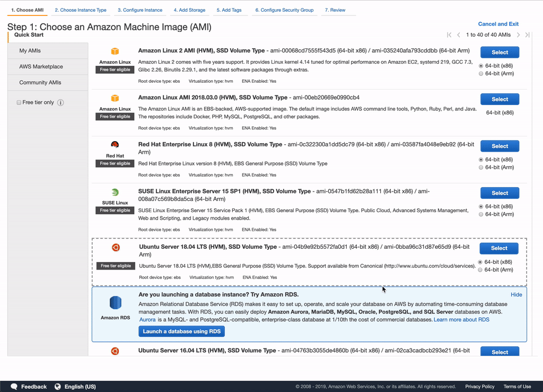Click the Amazon Linux AMI 2018.03.0 cube icon
This screenshot has height=392, width=543.
pos(115,98)
